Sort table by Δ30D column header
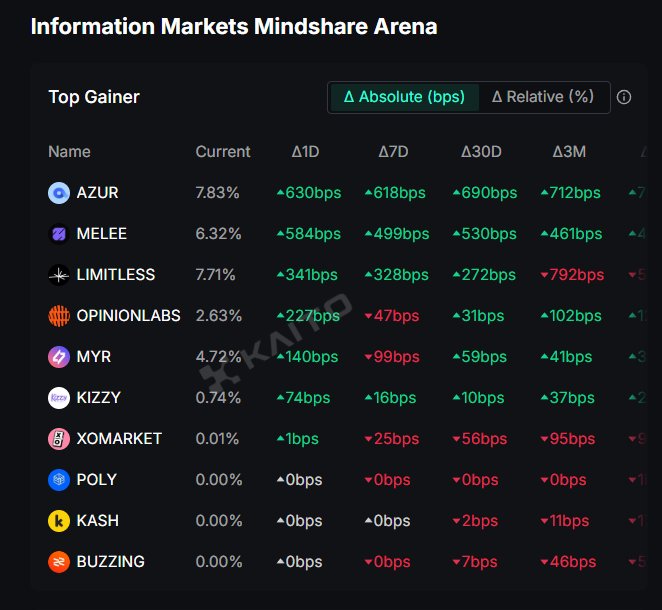The height and width of the screenshot is (610, 662). 481,152
